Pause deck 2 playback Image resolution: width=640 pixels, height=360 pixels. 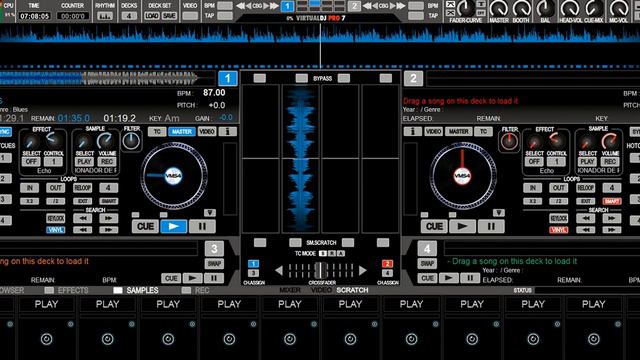(491, 226)
